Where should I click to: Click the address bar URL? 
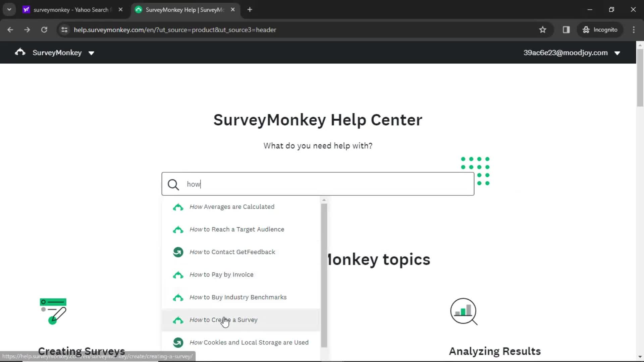(175, 30)
